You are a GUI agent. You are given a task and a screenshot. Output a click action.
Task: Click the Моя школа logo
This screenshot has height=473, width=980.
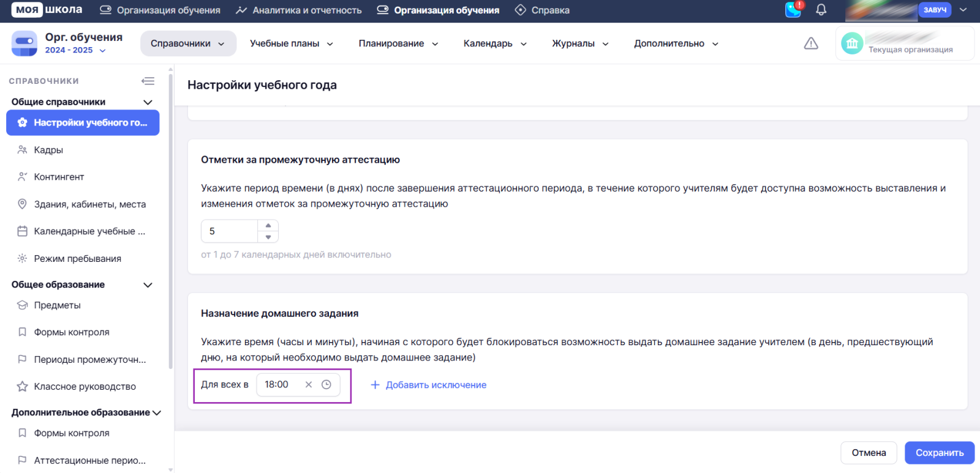[47, 10]
